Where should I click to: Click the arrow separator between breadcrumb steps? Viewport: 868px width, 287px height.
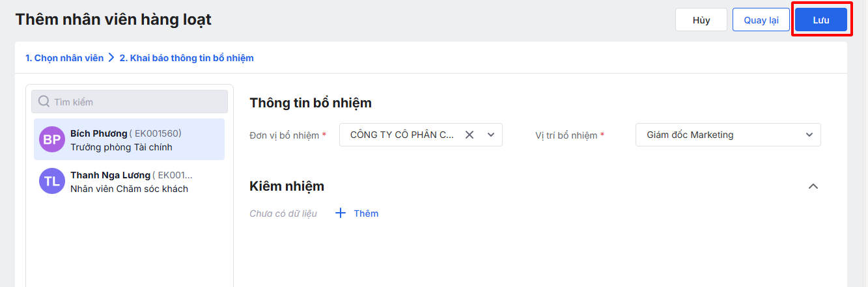pos(111,58)
